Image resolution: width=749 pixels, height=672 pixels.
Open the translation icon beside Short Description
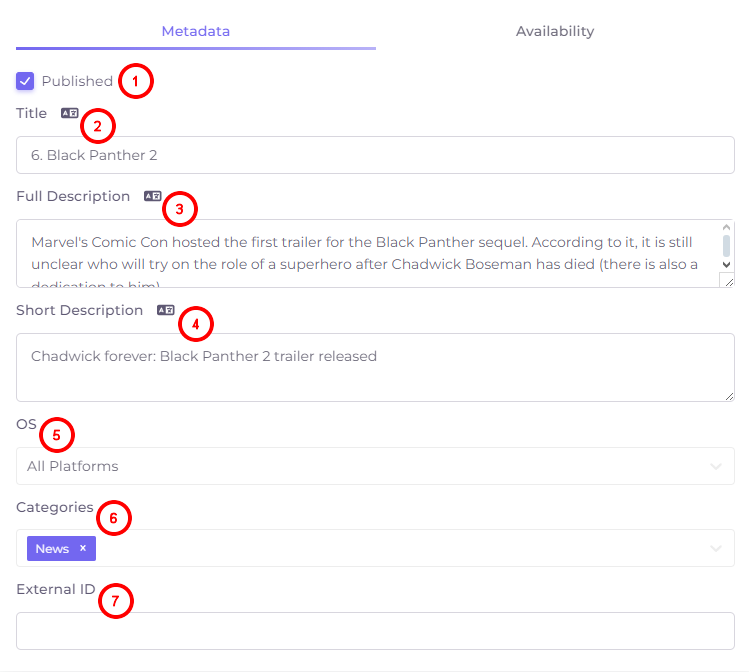[x=166, y=310]
